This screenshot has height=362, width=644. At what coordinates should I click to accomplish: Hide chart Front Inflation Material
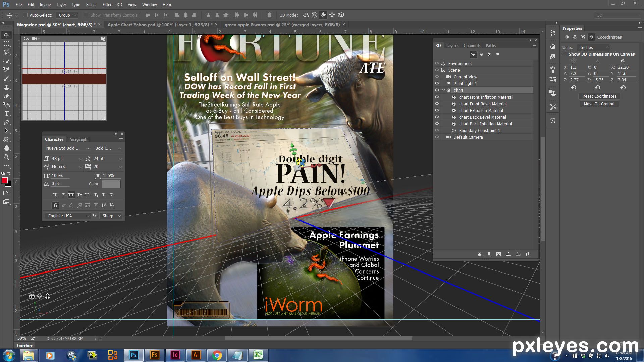coord(437,97)
